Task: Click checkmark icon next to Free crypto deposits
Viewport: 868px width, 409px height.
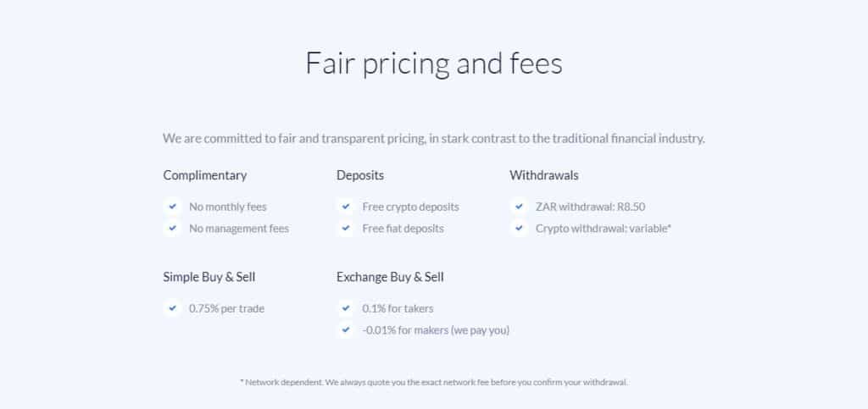Action: (346, 206)
